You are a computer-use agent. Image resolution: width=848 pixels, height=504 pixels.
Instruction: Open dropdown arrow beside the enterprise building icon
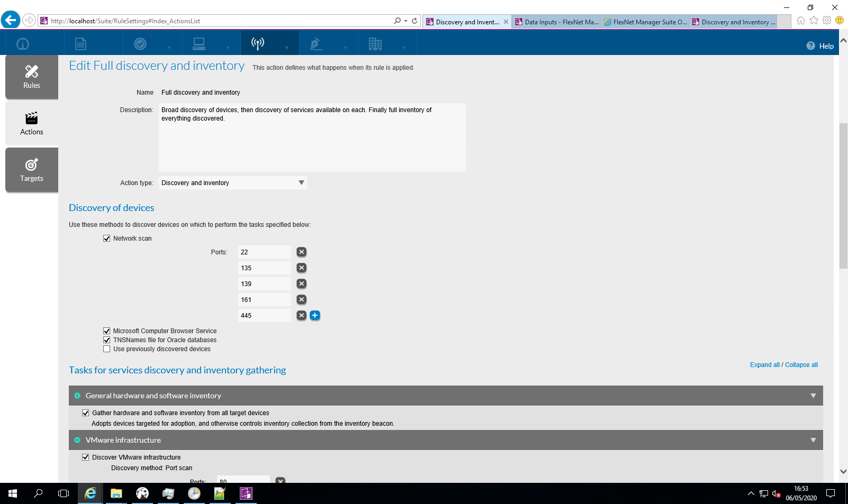pos(404,48)
